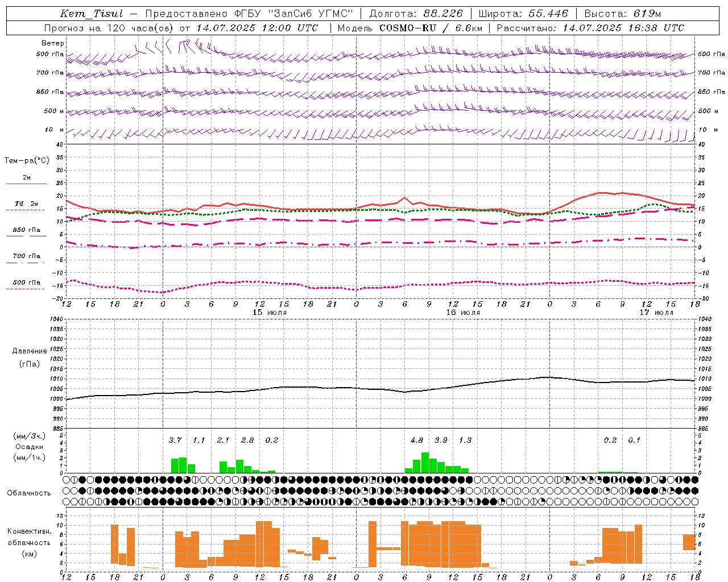This screenshot has width=728, height=582.
Task: Click the 500 гПа dotted legend entry
Action: (x=26, y=282)
